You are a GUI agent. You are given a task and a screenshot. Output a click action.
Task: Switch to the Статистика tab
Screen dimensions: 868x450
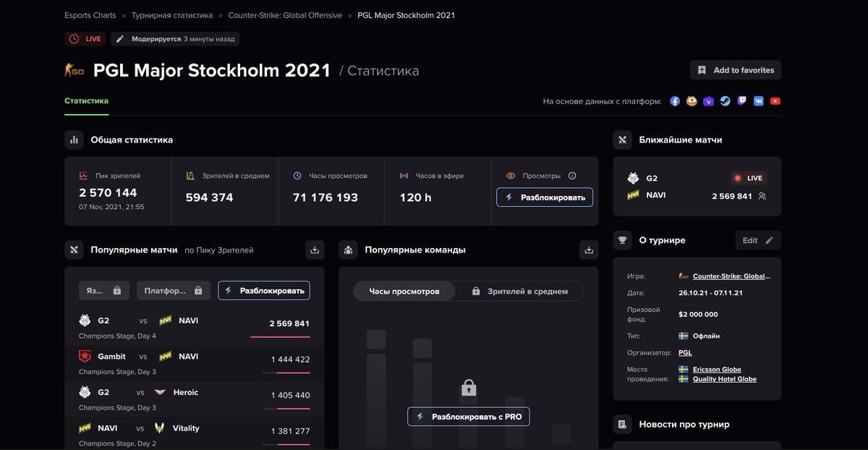tap(86, 101)
